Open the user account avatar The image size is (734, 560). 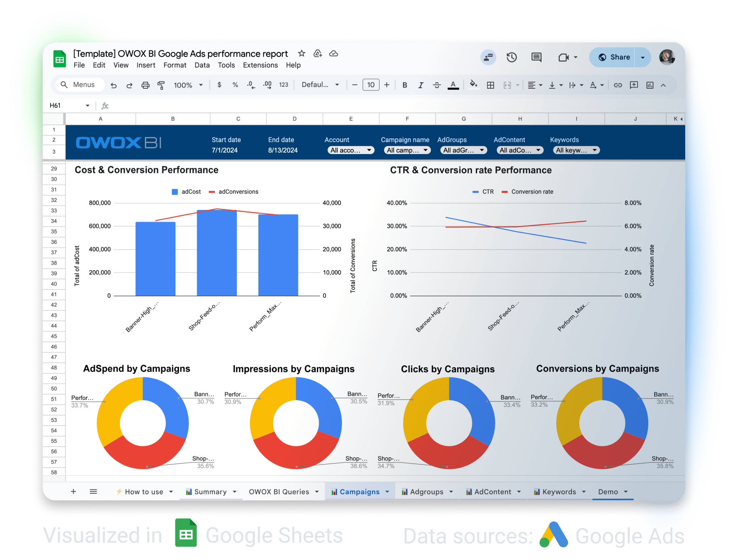click(x=667, y=57)
